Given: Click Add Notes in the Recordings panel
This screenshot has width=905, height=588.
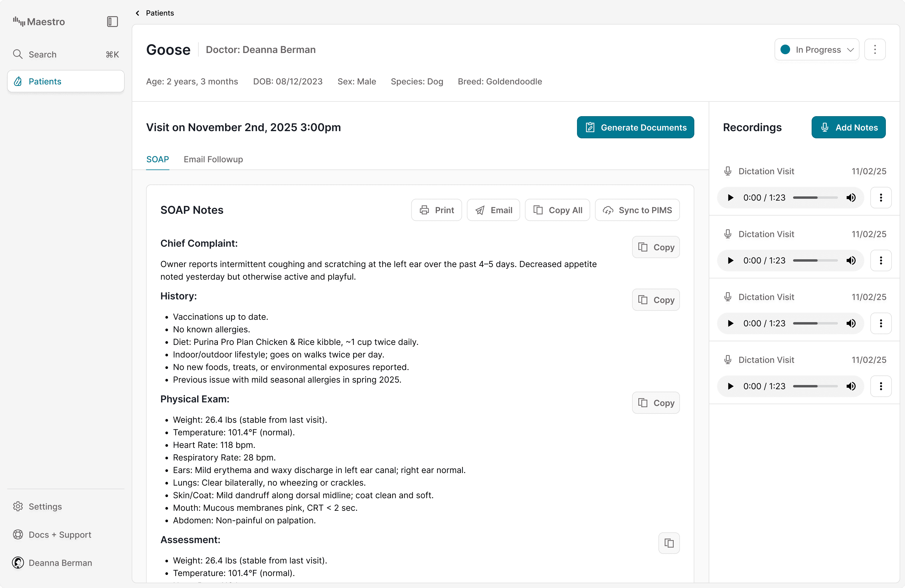Looking at the screenshot, I should click(x=848, y=128).
